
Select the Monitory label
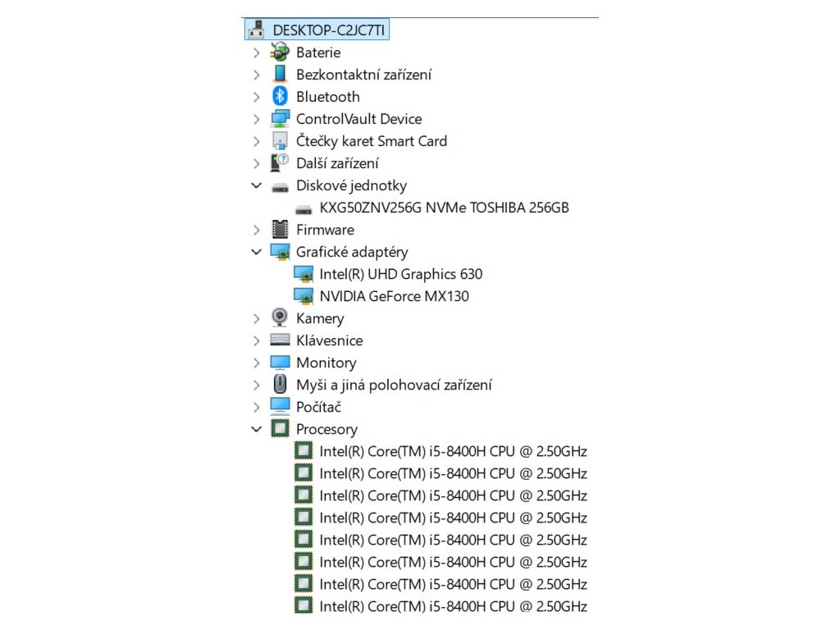click(x=326, y=363)
